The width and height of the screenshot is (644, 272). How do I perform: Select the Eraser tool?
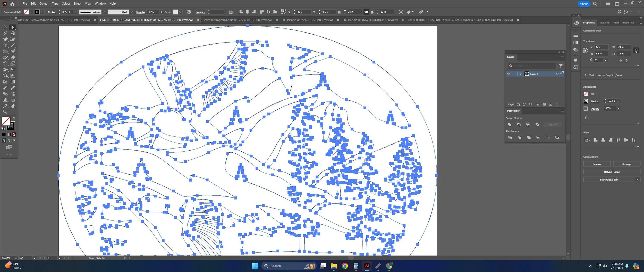click(x=13, y=57)
